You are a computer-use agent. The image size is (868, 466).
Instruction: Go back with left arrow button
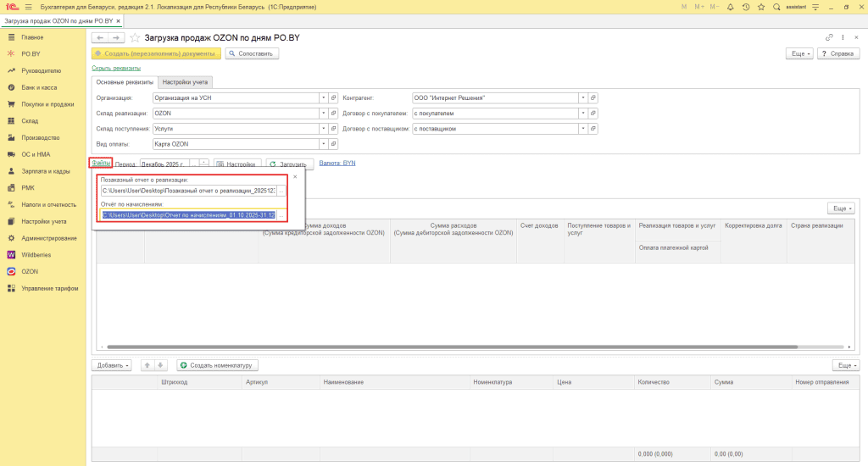[100, 37]
